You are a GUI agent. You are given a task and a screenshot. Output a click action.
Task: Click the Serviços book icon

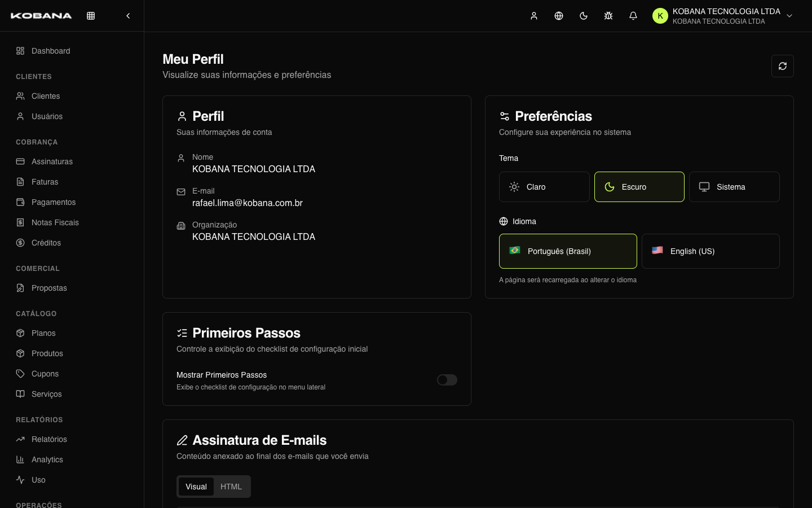[20, 394]
